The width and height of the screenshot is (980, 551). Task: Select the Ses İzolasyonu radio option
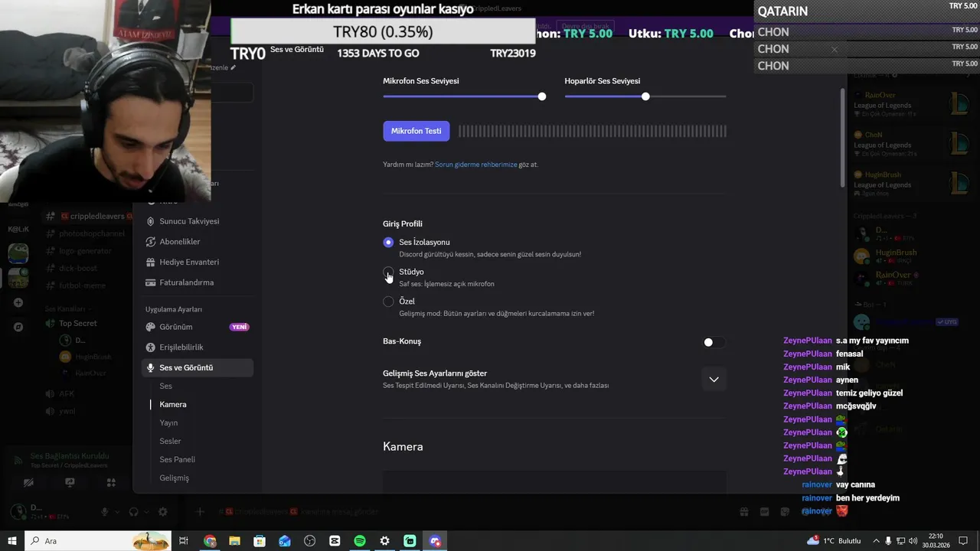click(388, 243)
